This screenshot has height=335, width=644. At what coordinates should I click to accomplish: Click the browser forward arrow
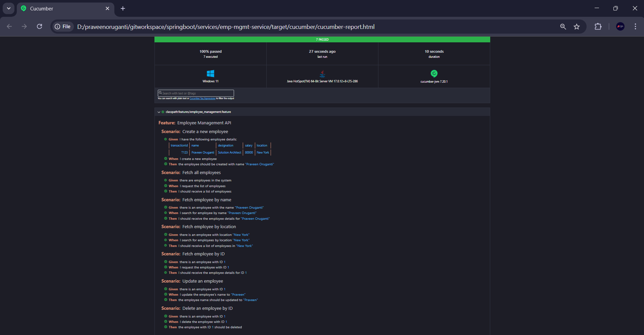click(x=24, y=27)
